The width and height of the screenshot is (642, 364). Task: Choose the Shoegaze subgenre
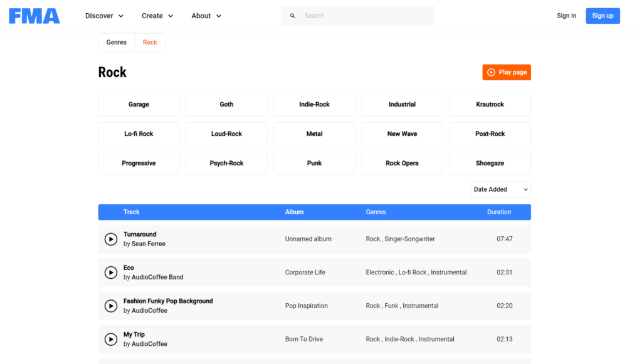point(490,164)
